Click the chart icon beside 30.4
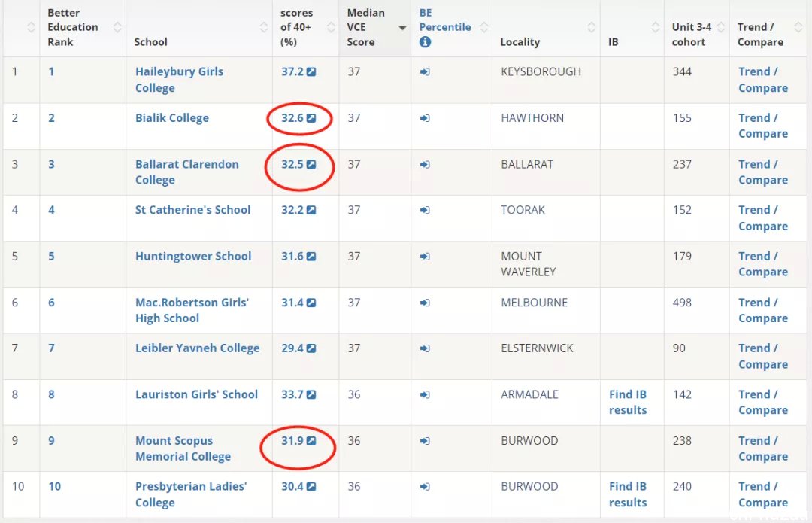 [x=311, y=486]
